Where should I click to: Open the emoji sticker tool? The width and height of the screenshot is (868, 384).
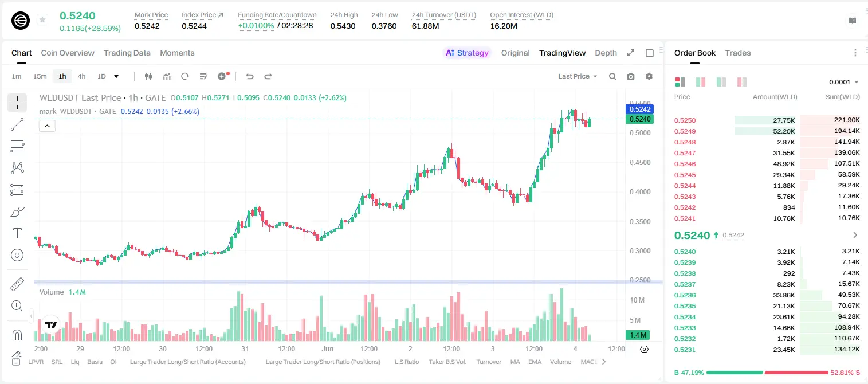tap(17, 255)
